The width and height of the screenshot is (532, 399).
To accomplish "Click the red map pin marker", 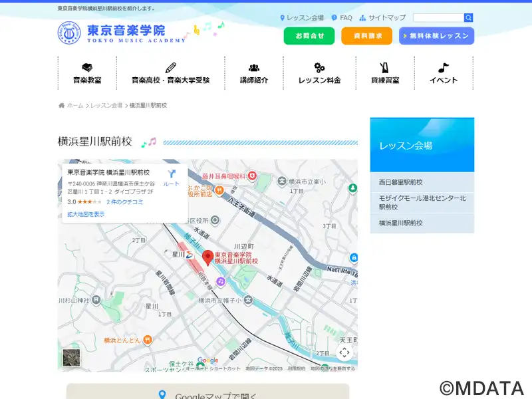I will (x=207, y=257).
